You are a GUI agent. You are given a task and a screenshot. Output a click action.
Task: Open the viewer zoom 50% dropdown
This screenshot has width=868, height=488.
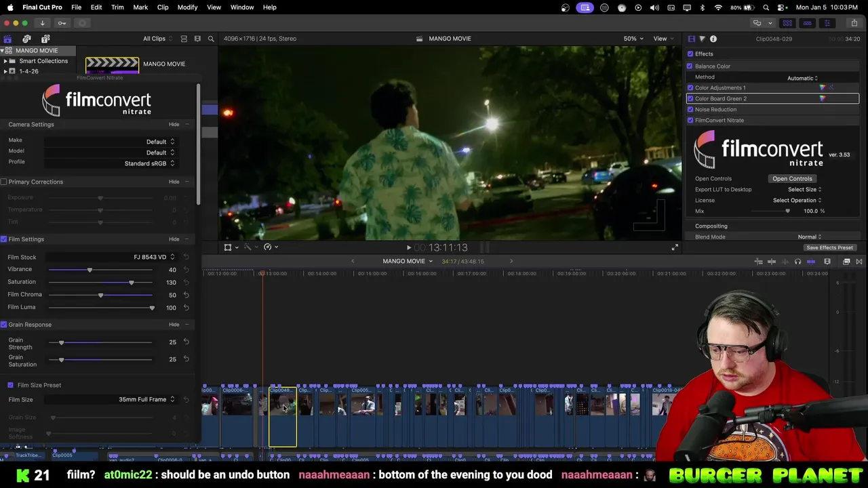633,39
